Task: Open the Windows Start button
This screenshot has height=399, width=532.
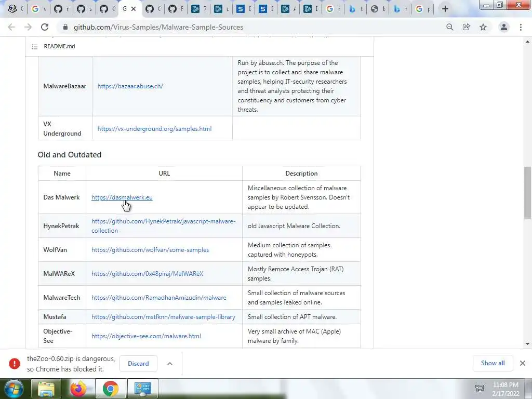Action: [x=13, y=389]
